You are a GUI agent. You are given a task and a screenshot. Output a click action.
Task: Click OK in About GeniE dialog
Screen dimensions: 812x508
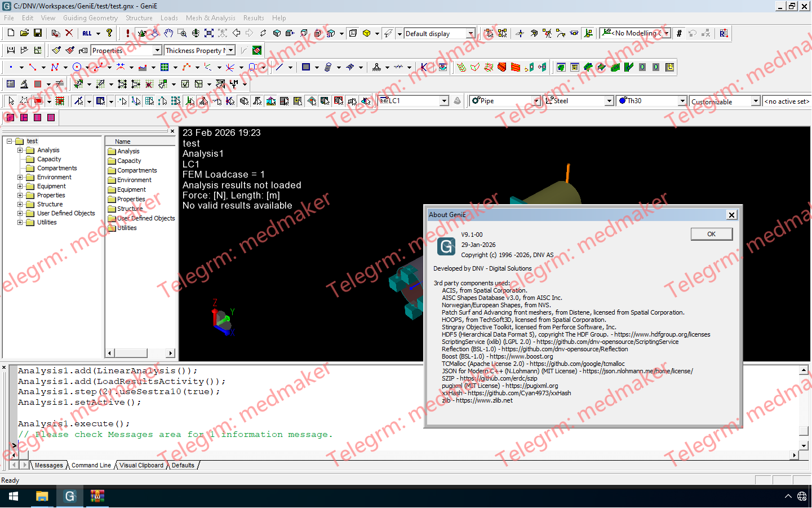pyautogui.click(x=711, y=234)
